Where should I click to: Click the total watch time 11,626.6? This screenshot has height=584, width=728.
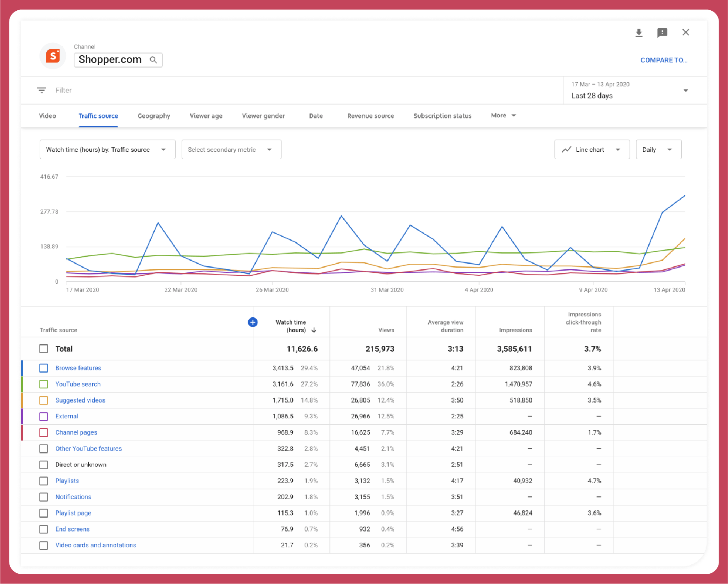click(x=302, y=349)
